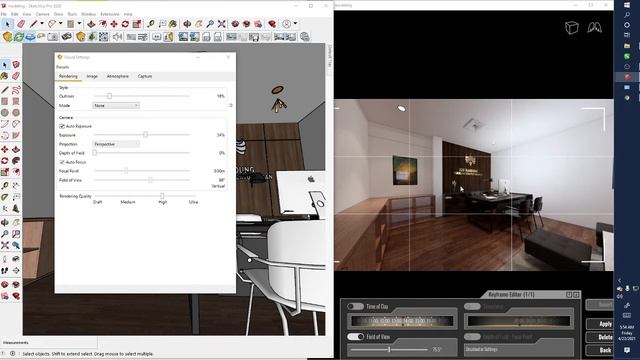The width and height of the screenshot is (640, 360).
Task: Click the Rendering Quality slider
Action: (x=145, y=196)
